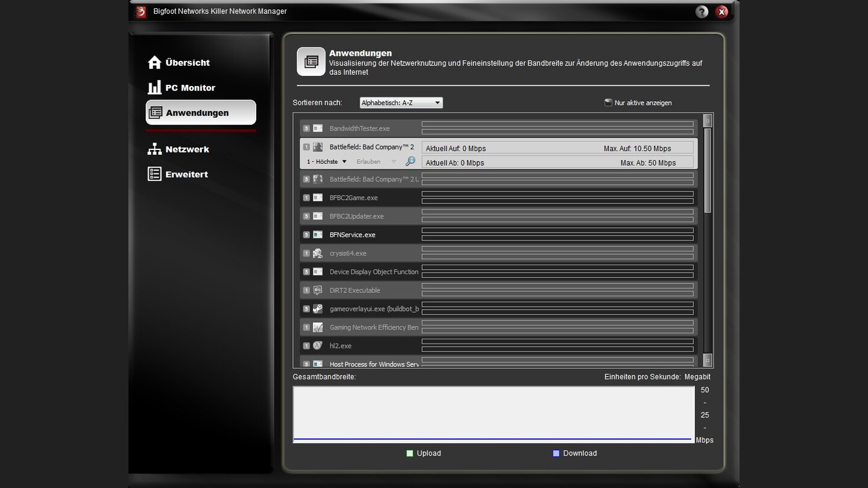Click priority badge of BFBC2Game.exe
Image resolution: width=868 pixels, height=488 pixels.
pyautogui.click(x=306, y=198)
